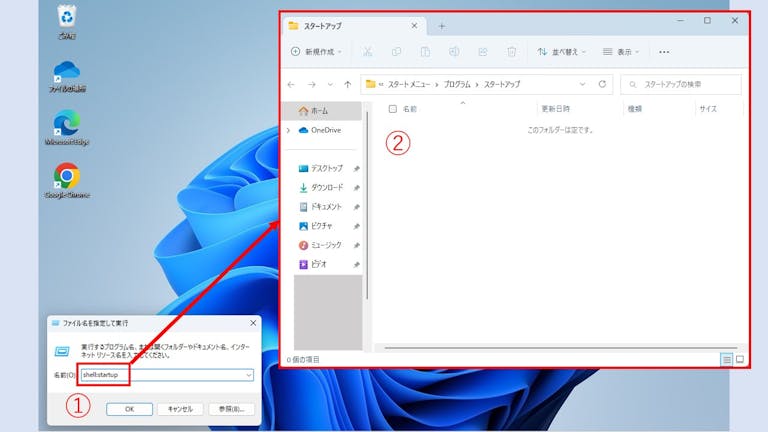The height and width of the screenshot is (432, 768).
Task: Go forward with the right arrow in Explorer
Action: click(312, 85)
